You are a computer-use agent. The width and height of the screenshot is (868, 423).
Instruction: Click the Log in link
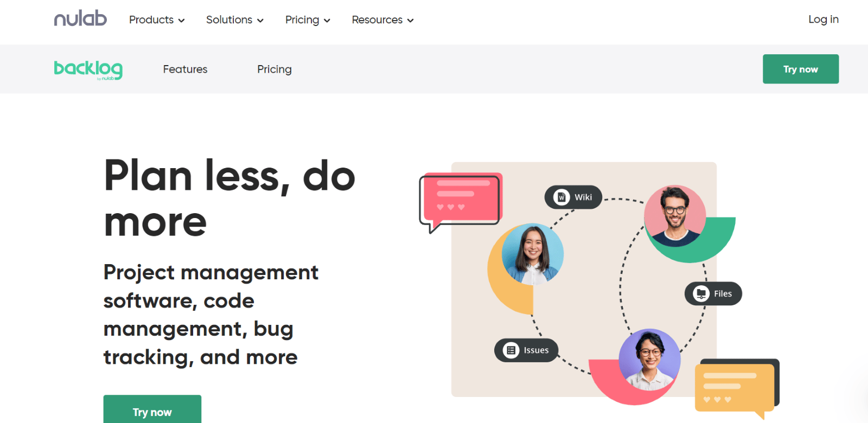[823, 20]
